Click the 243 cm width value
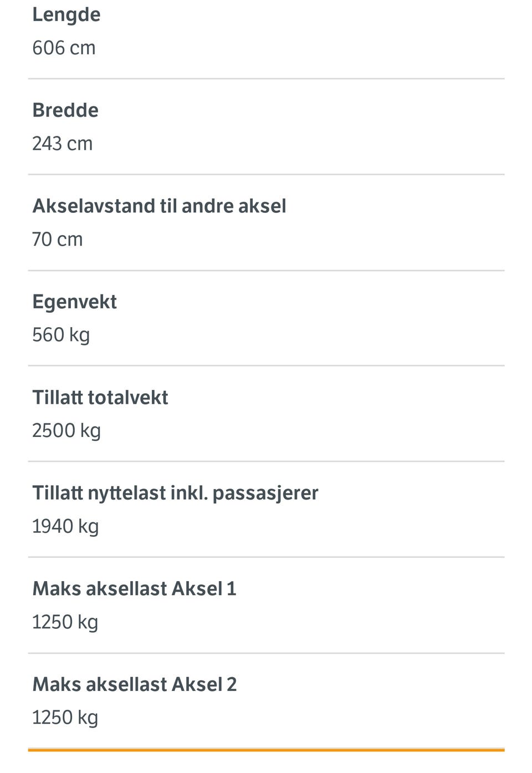 [63, 144]
